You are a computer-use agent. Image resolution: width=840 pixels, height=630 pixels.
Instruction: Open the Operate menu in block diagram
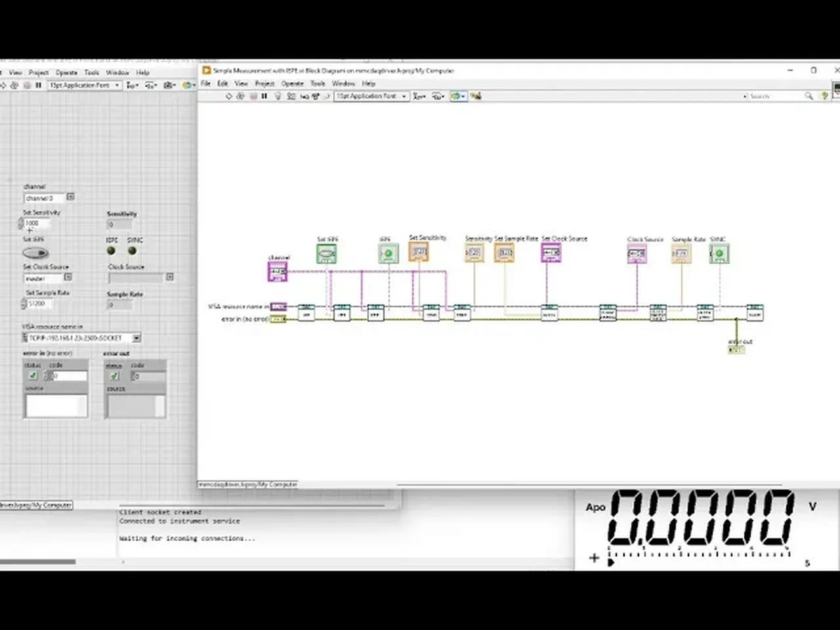click(292, 83)
